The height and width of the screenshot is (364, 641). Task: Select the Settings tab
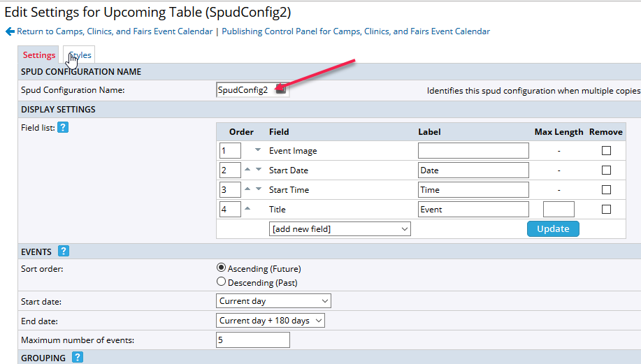[x=39, y=55]
